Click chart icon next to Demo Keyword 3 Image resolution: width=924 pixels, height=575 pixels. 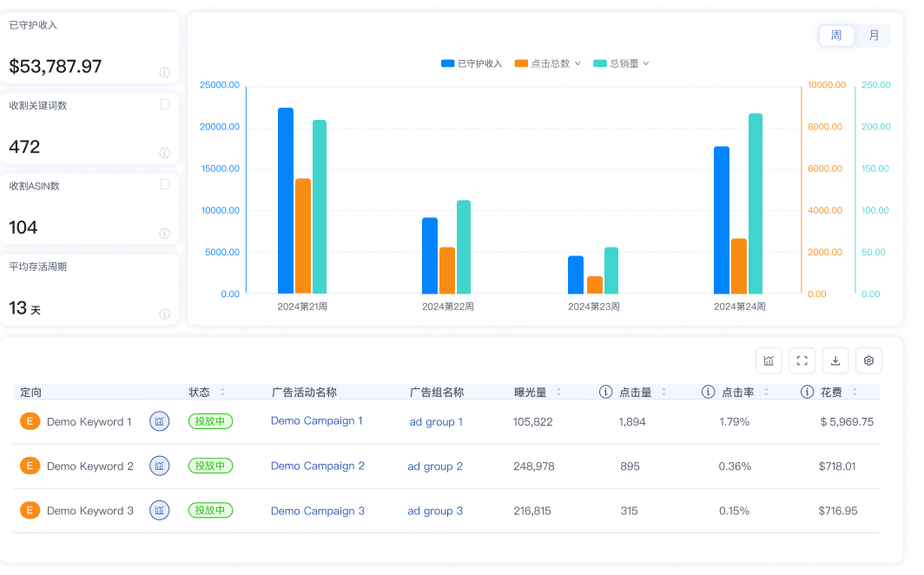coord(160,510)
